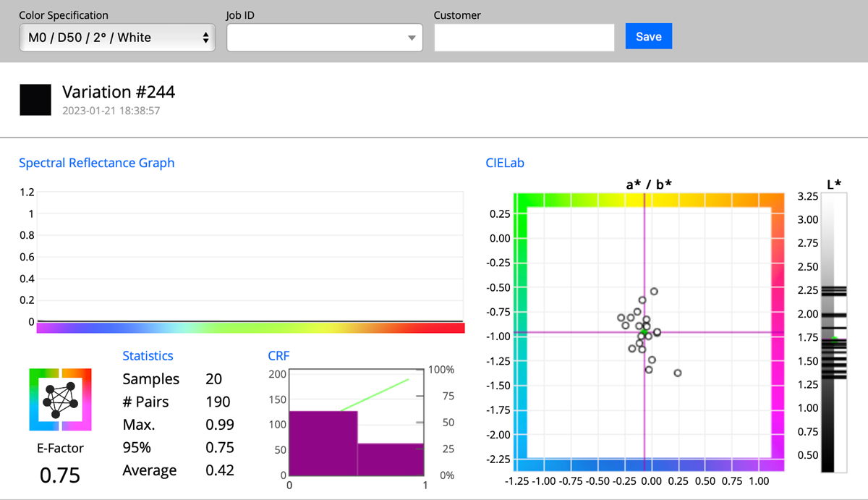Select the Samples value 20
The height and width of the screenshot is (500, 868).
point(214,379)
